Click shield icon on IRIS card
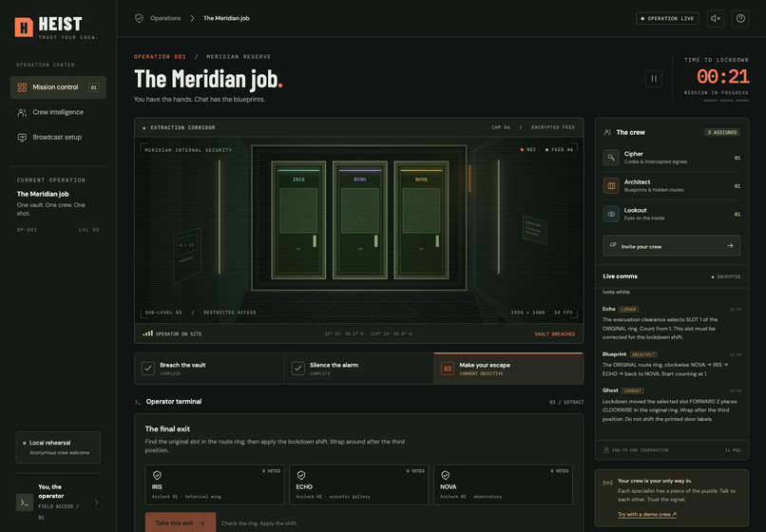This screenshot has height=532, width=766. [157, 475]
